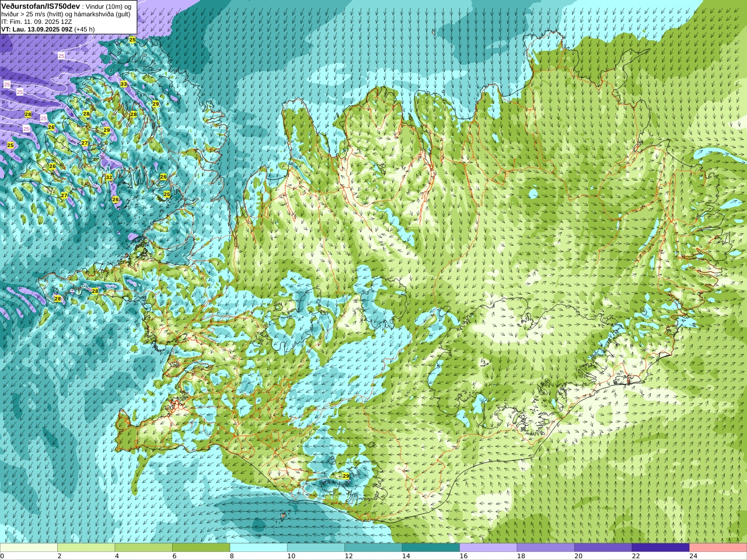Click the yellow gust label "33"

coord(124,84)
